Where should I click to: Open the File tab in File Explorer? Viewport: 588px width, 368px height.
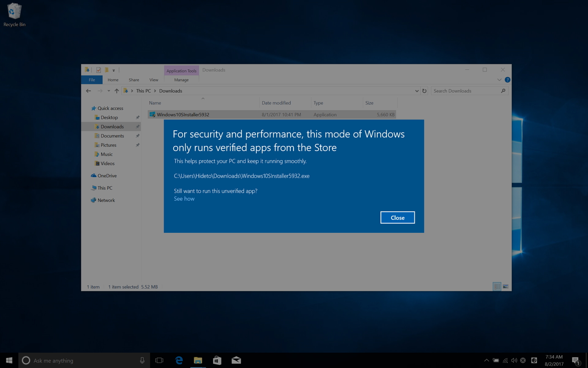pyautogui.click(x=92, y=80)
